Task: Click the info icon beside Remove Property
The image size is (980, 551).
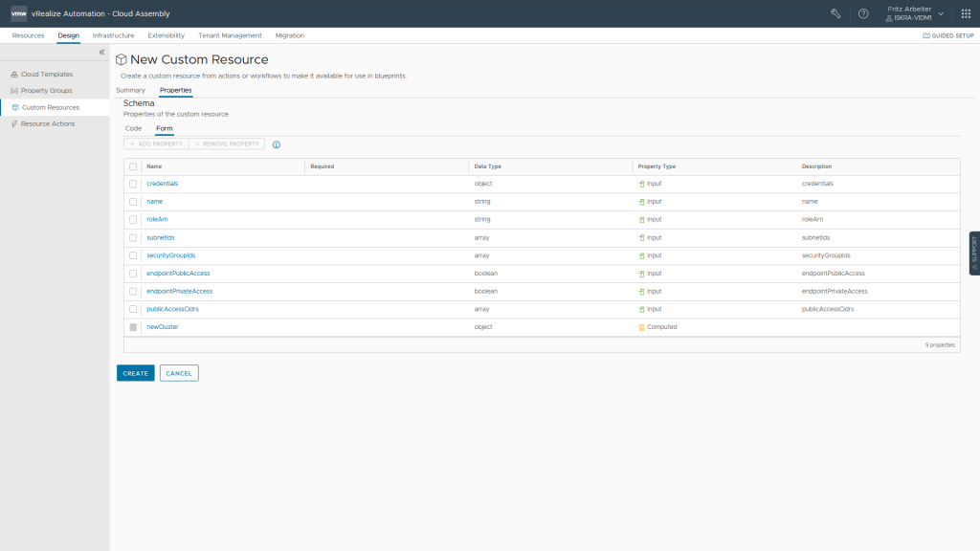Action: click(x=277, y=144)
